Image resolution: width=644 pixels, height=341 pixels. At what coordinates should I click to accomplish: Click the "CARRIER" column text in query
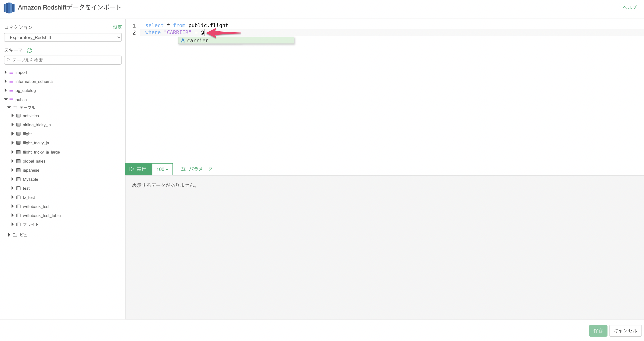(x=177, y=33)
